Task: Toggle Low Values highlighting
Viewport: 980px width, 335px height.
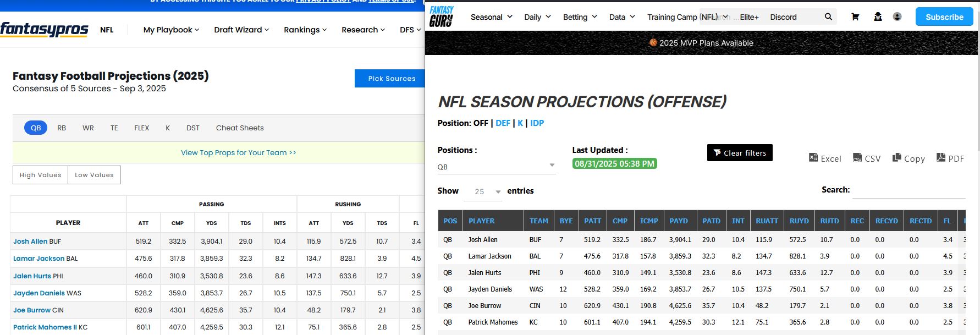Action: [94, 175]
